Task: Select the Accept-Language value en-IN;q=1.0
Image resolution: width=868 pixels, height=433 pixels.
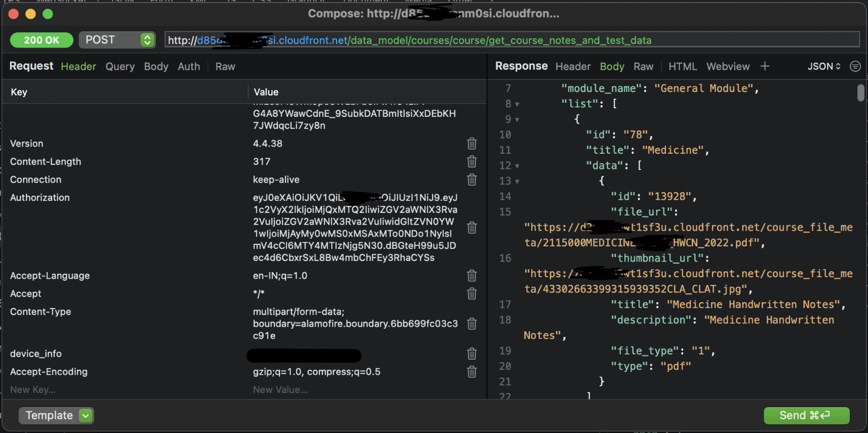Action: (x=280, y=276)
